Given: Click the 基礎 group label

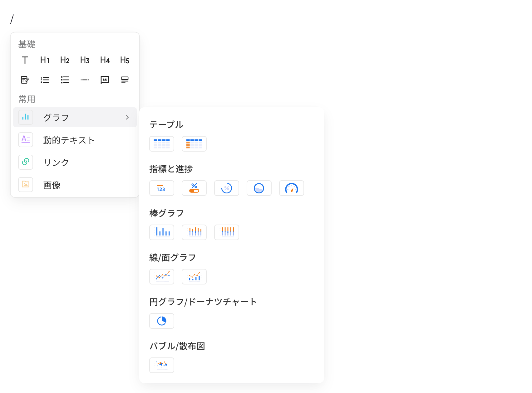Looking at the screenshot, I should coord(27,44).
